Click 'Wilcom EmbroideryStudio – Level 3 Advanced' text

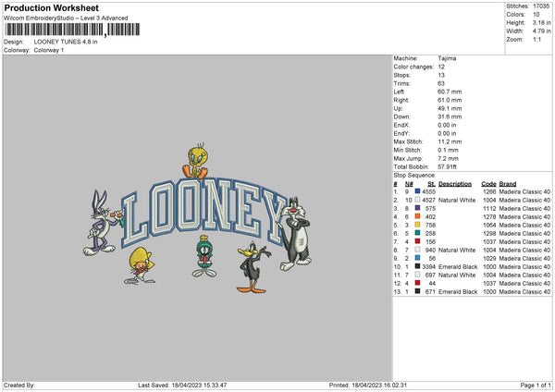coord(66,18)
